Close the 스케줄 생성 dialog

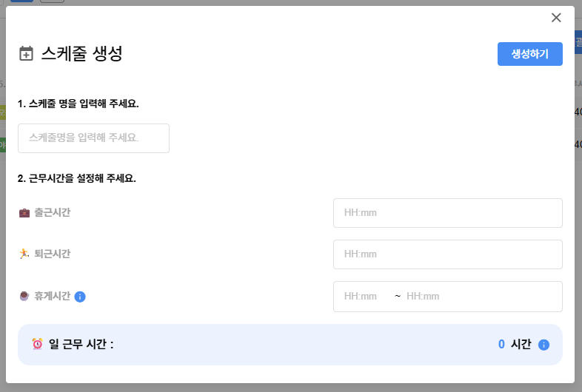(x=556, y=18)
